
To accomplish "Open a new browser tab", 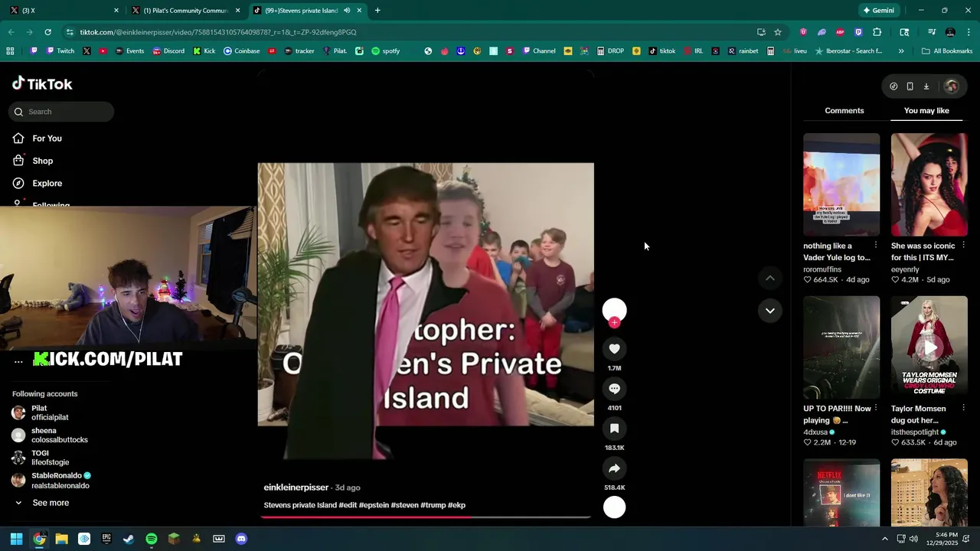I will (x=377, y=11).
